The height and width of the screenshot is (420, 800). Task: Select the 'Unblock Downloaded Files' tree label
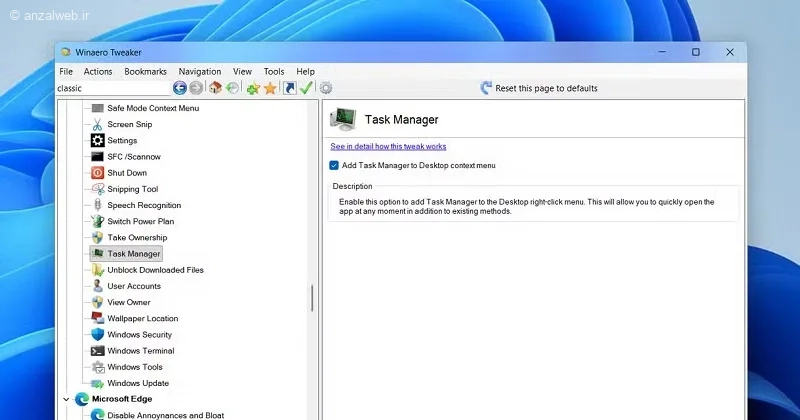155,270
